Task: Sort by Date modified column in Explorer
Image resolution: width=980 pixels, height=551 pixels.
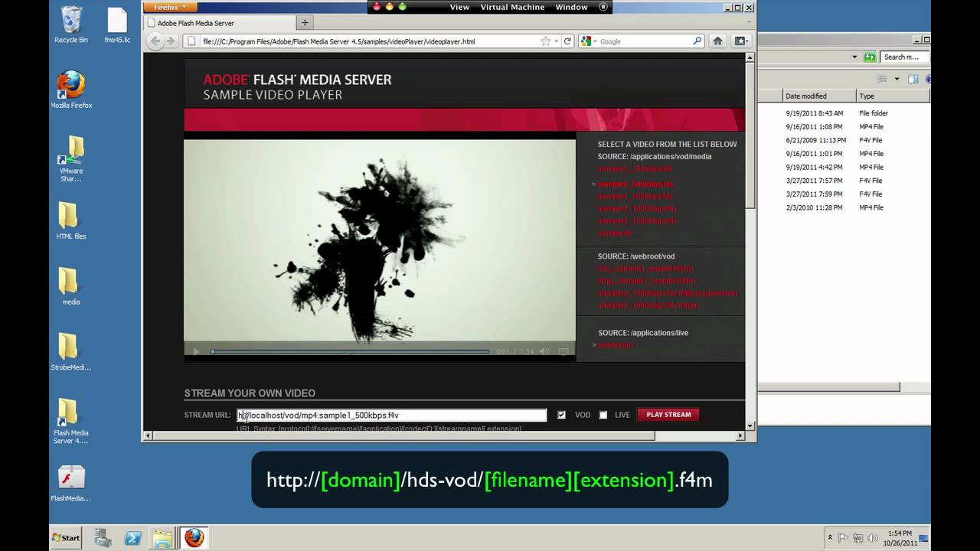Action: pos(818,96)
